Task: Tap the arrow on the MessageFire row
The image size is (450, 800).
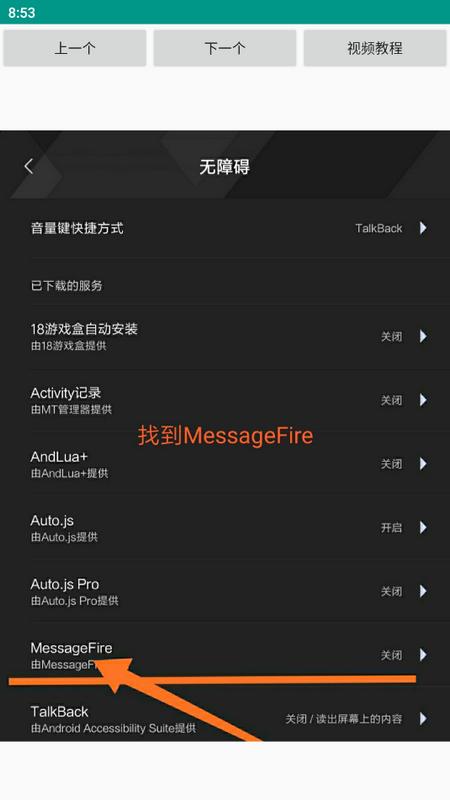Action: 423,655
